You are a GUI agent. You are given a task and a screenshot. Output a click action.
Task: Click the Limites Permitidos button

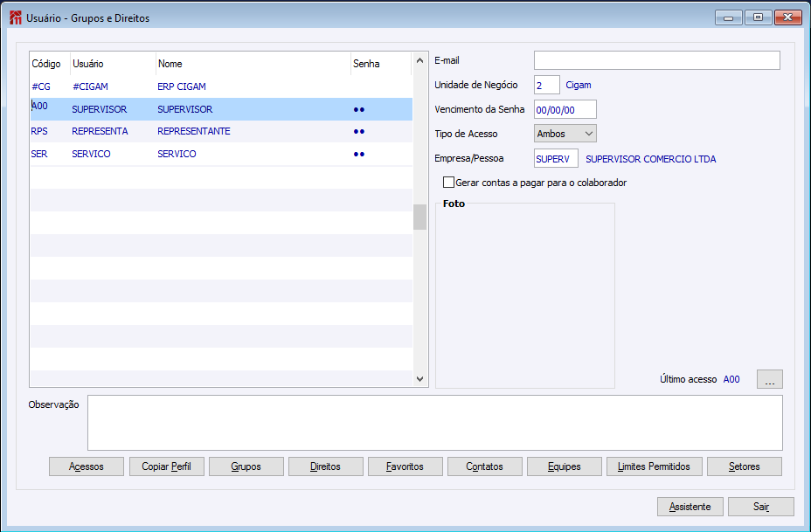click(x=654, y=466)
